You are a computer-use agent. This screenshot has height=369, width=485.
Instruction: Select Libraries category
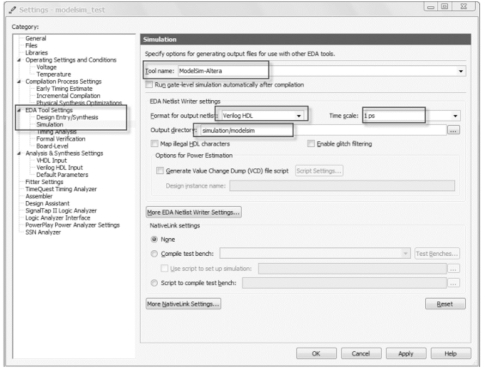click(x=37, y=53)
